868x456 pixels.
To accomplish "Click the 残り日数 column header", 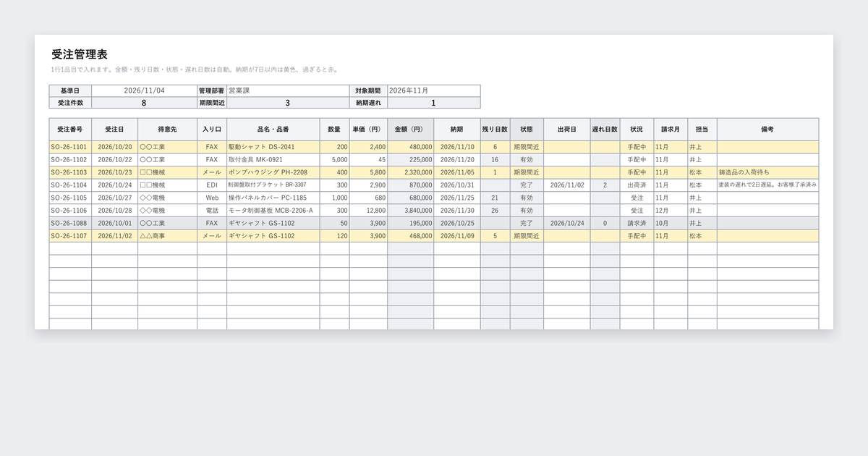I will click(x=495, y=130).
